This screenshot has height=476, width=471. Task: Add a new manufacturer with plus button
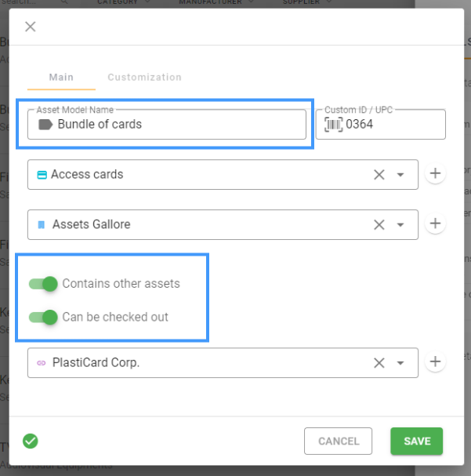point(435,223)
